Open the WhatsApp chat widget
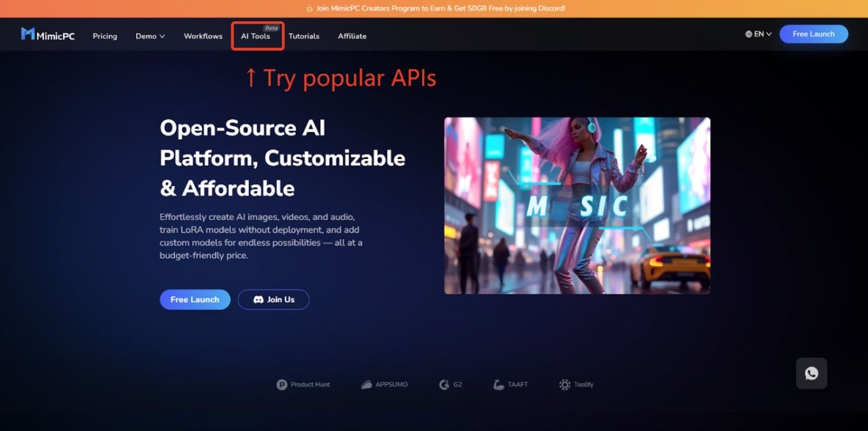Viewport: 868px width, 431px height. 812,373
